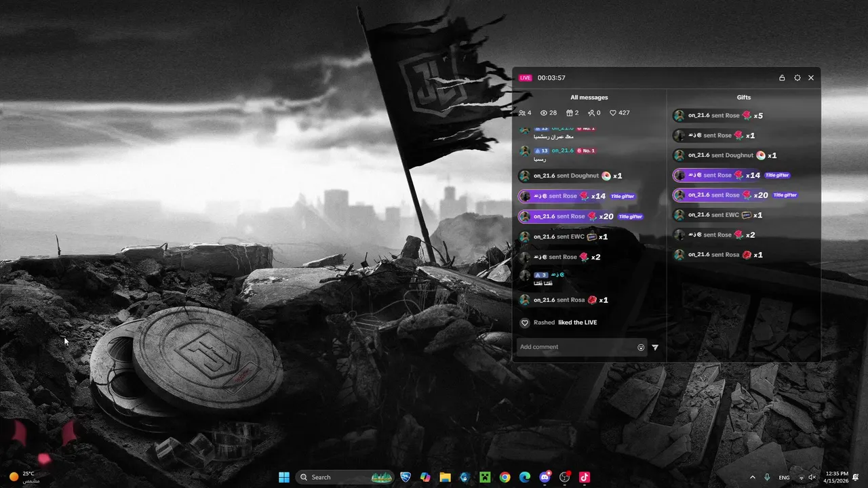Open Discord from the taskbar

[x=545, y=477]
